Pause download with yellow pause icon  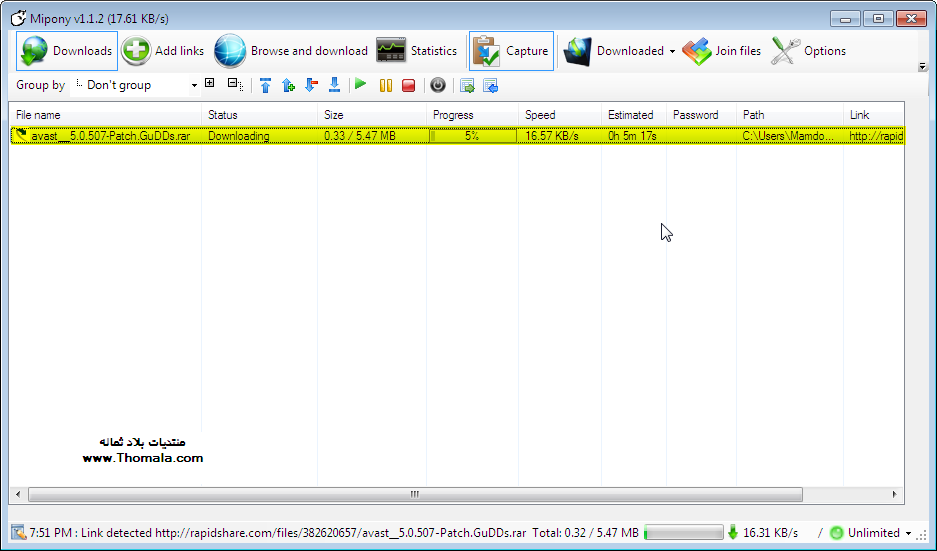(x=385, y=86)
